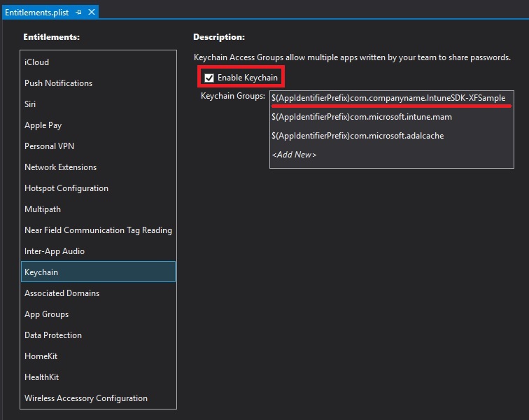Select HomeKit entitlement
This screenshot has height=420, width=529.
[98, 356]
